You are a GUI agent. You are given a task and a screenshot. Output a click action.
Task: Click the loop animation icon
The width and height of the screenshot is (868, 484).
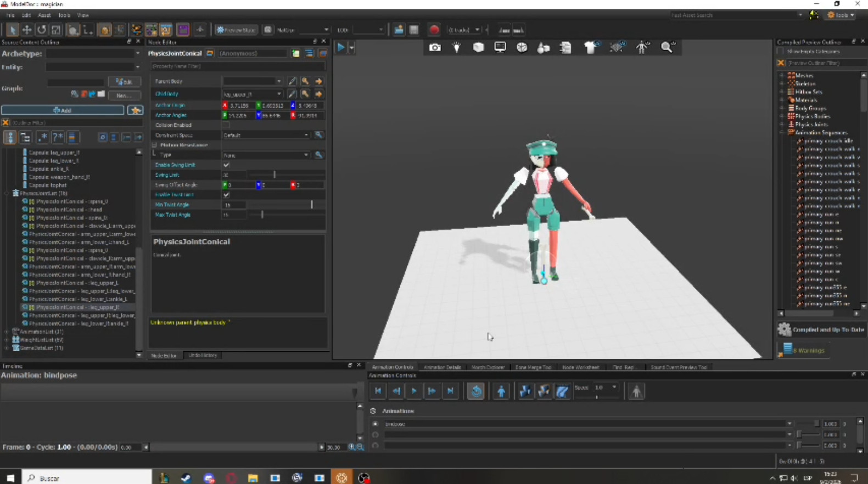[x=476, y=391]
